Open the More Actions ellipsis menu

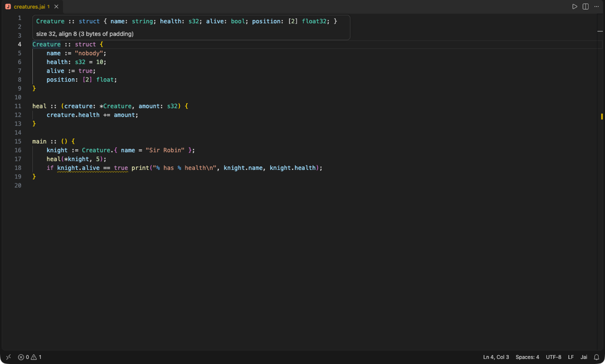pyautogui.click(x=596, y=7)
